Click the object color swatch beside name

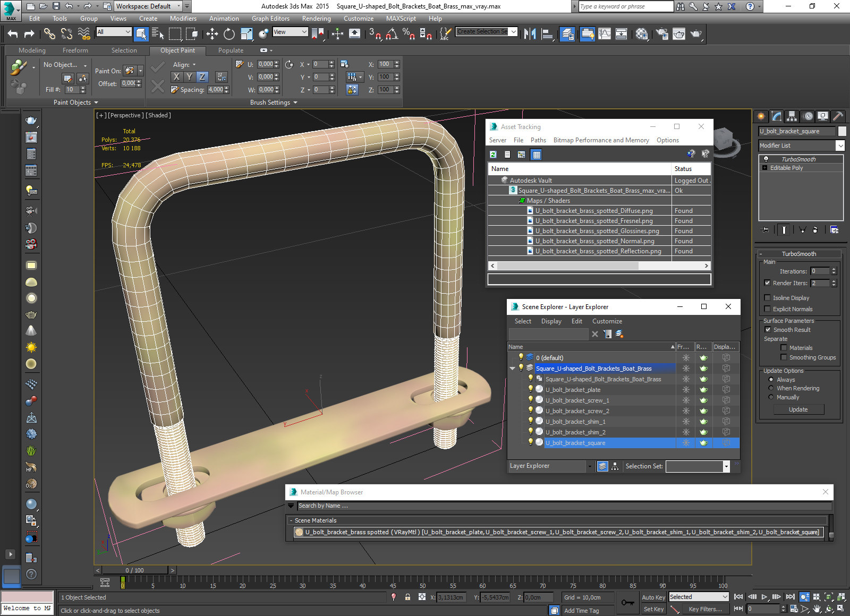[x=842, y=131]
